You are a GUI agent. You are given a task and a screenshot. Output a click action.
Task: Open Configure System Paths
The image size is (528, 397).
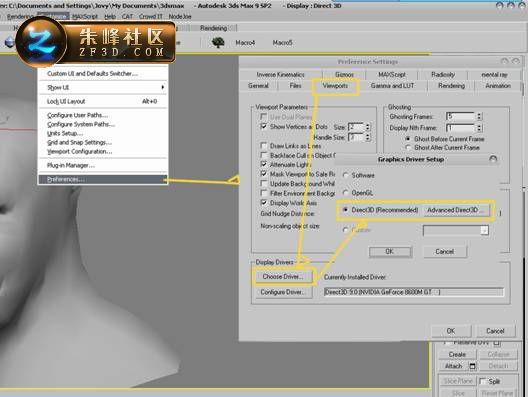point(103,124)
